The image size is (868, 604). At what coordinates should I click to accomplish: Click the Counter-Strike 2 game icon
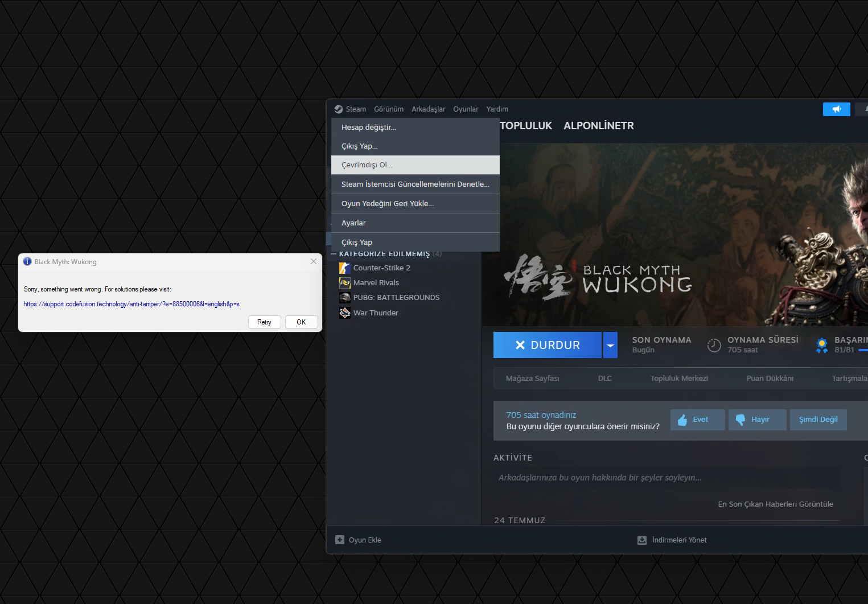345,268
